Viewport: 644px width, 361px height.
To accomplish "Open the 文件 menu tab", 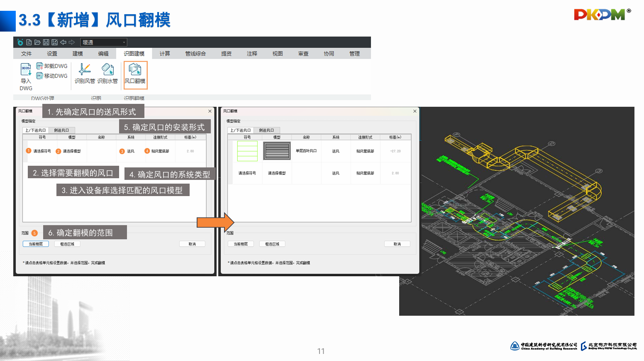I will (27, 54).
